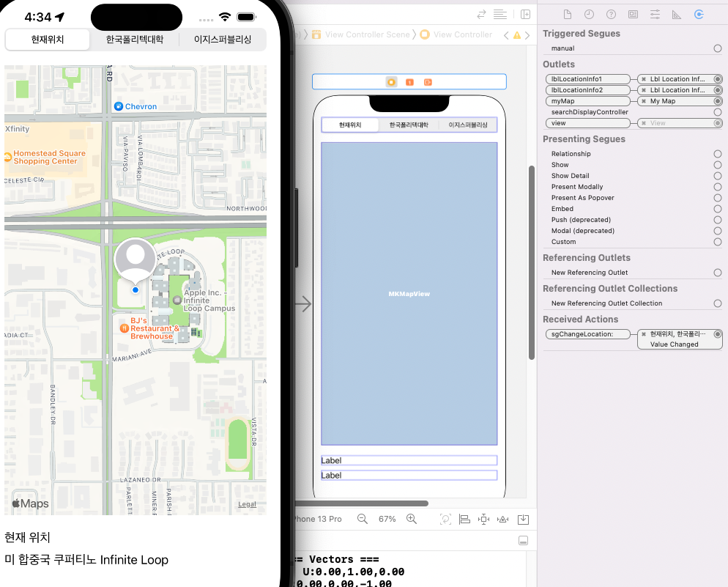Image resolution: width=728 pixels, height=587 pixels.
Task: Click BJ's Restaurant & Brewhouse on map
Action: point(149,328)
